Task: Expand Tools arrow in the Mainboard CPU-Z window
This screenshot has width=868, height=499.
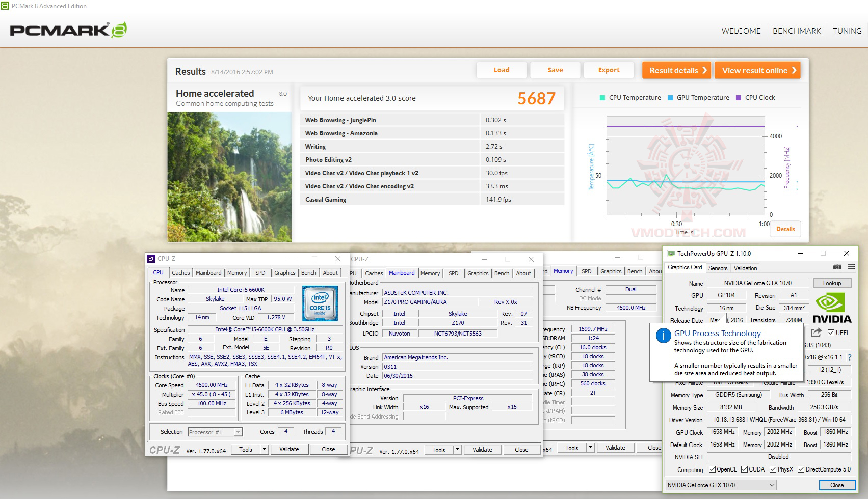Action: tap(457, 450)
